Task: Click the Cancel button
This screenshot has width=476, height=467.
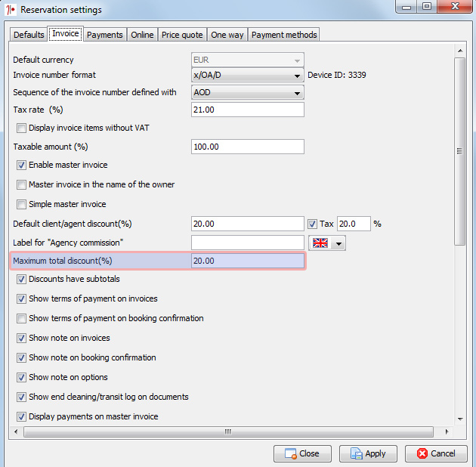Action: coord(436,453)
